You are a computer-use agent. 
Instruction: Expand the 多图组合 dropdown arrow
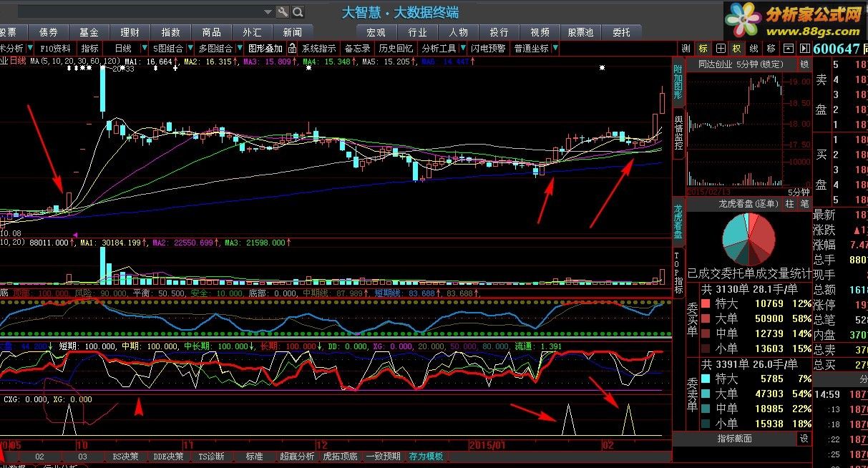click(x=238, y=49)
